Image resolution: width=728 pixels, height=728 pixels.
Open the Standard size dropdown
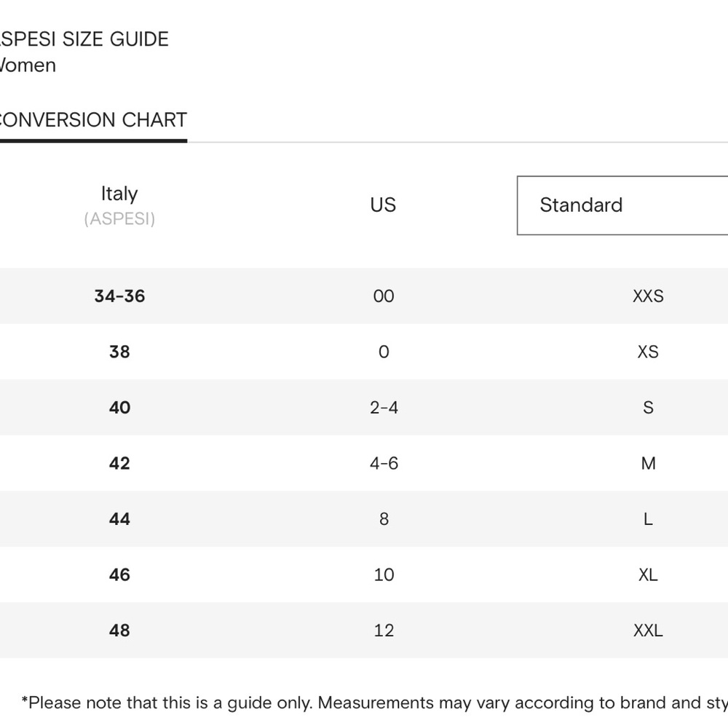(x=622, y=205)
